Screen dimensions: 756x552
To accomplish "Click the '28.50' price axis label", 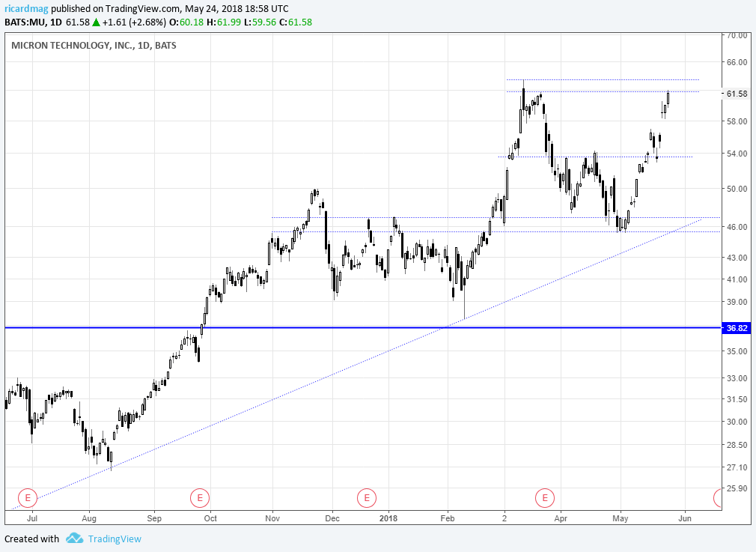I will tap(737, 445).
